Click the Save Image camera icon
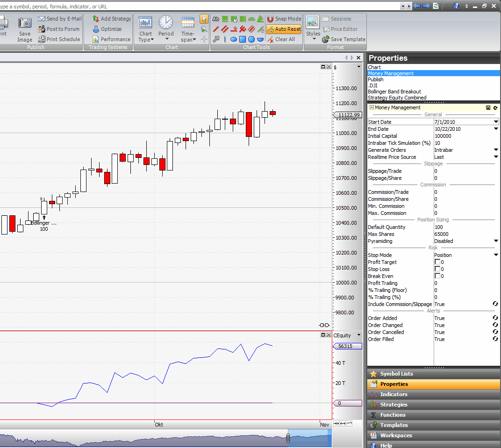The image size is (501, 448). [x=25, y=24]
